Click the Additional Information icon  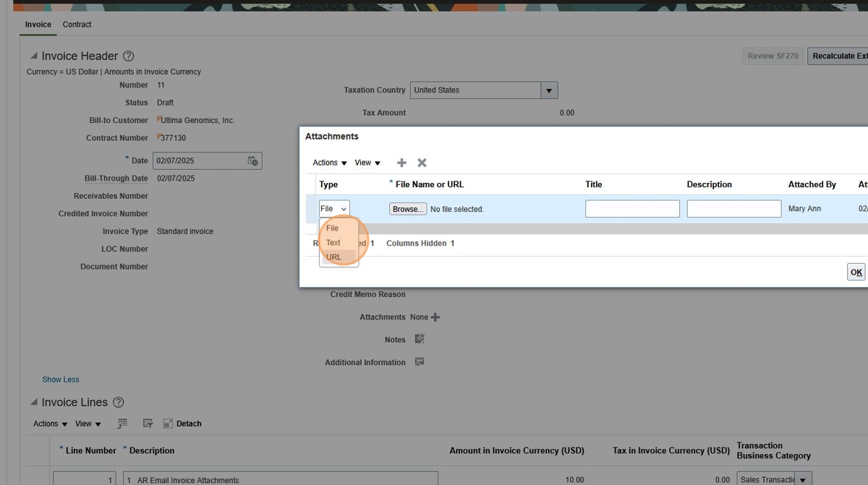[x=420, y=362]
